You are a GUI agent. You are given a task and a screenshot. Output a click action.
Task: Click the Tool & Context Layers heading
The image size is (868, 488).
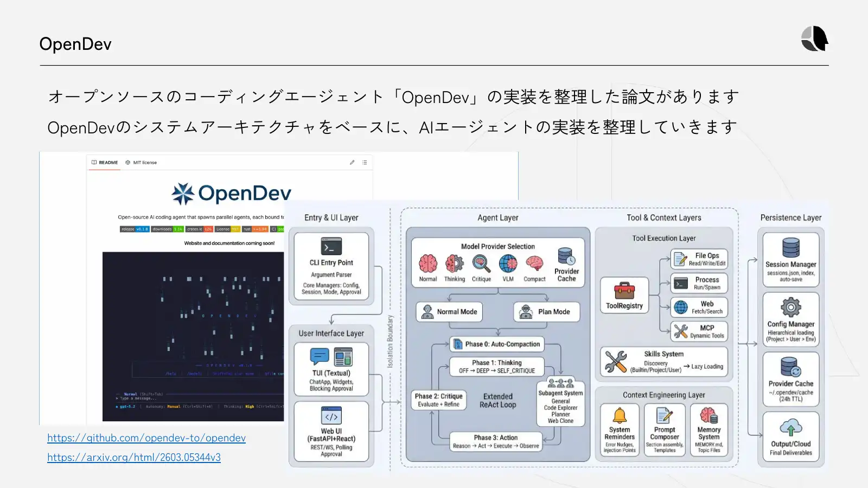click(x=664, y=217)
